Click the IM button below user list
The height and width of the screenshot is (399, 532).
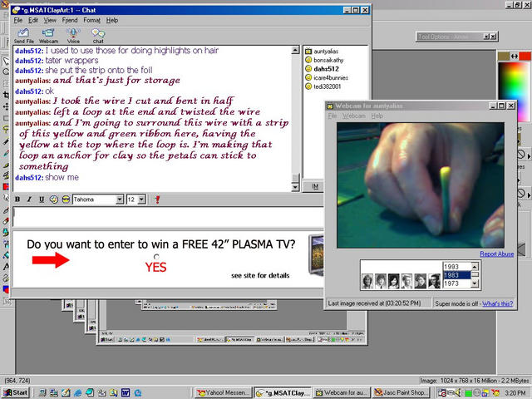pyautogui.click(x=315, y=186)
